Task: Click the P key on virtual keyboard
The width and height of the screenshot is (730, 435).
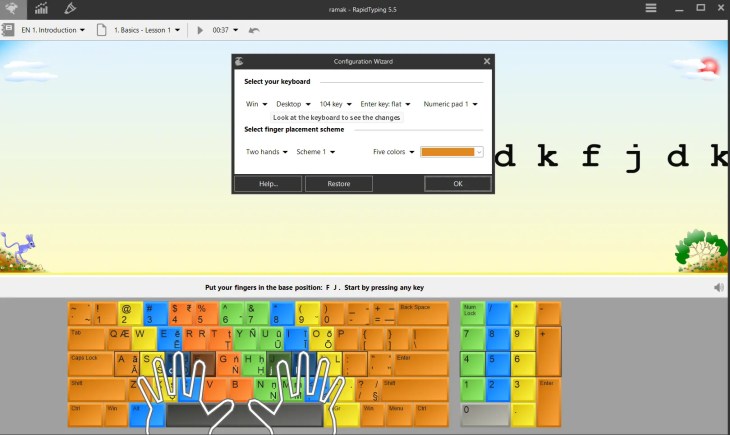Action: pyautogui.click(x=346, y=339)
